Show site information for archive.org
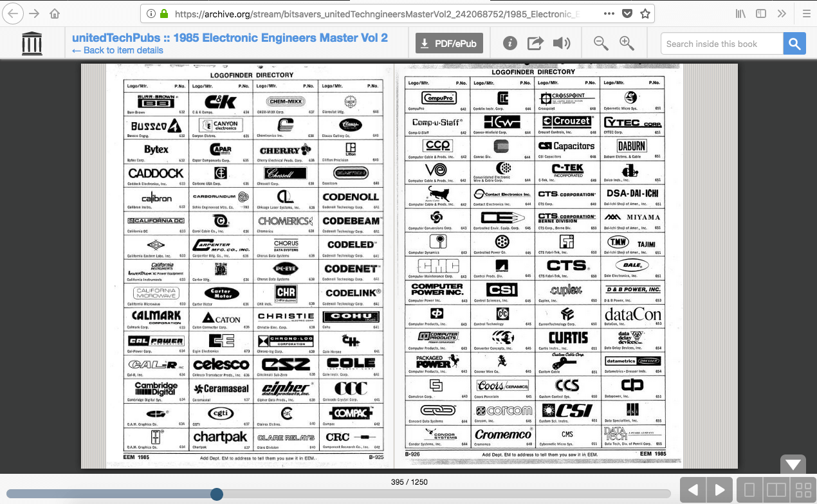Viewport: 817px width, 504px height. (151, 14)
